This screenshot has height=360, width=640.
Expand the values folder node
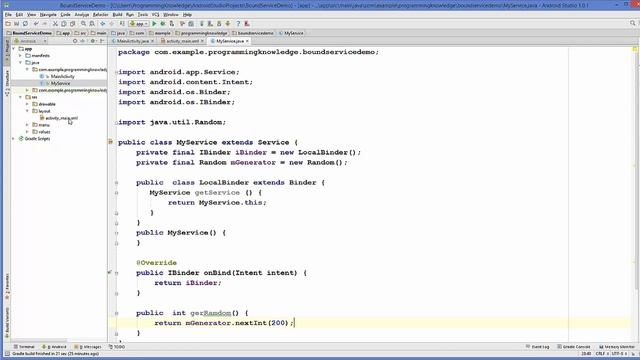pos(27,132)
